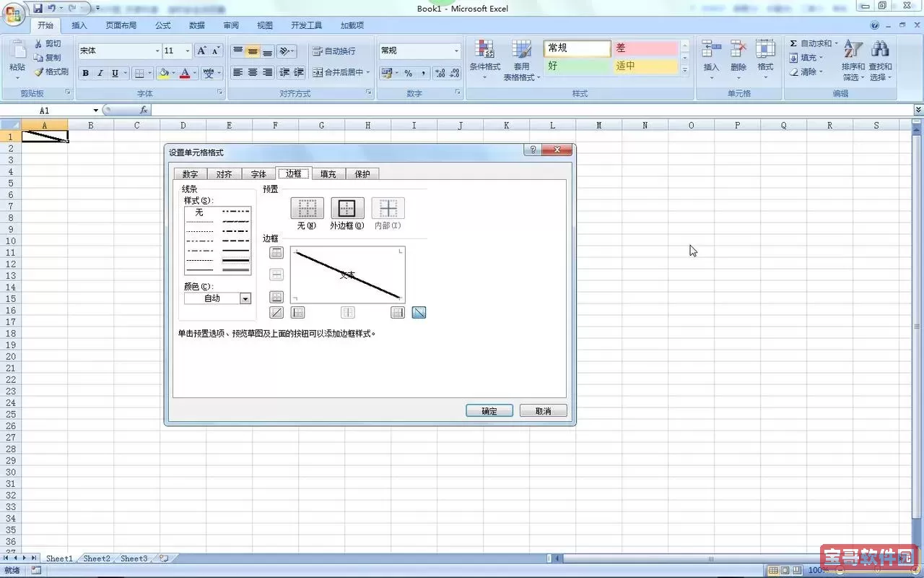The height and width of the screenshot is (578, 924).
Task: Select the 无 (none) border preset
Action: pyautogui.click(x=307, y=209)
